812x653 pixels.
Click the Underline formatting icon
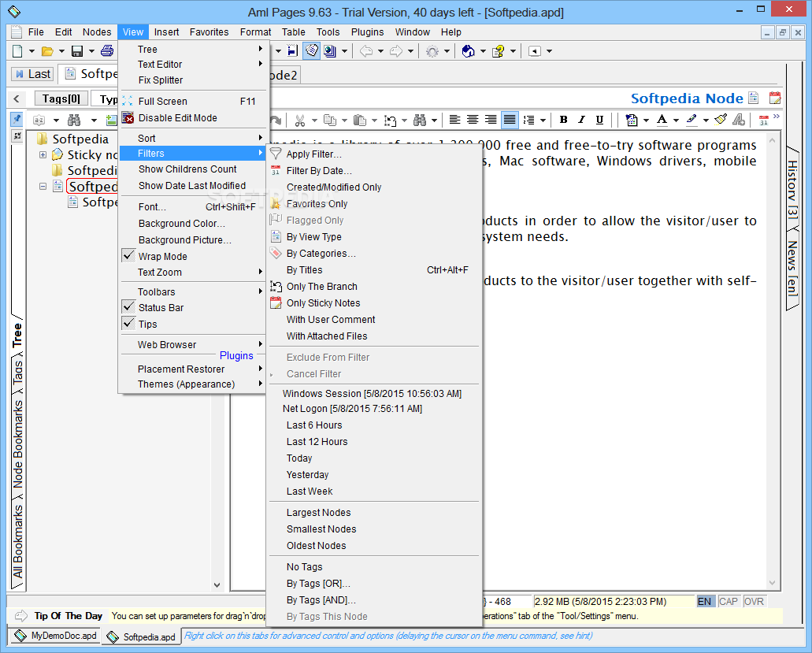pos(599,121)
